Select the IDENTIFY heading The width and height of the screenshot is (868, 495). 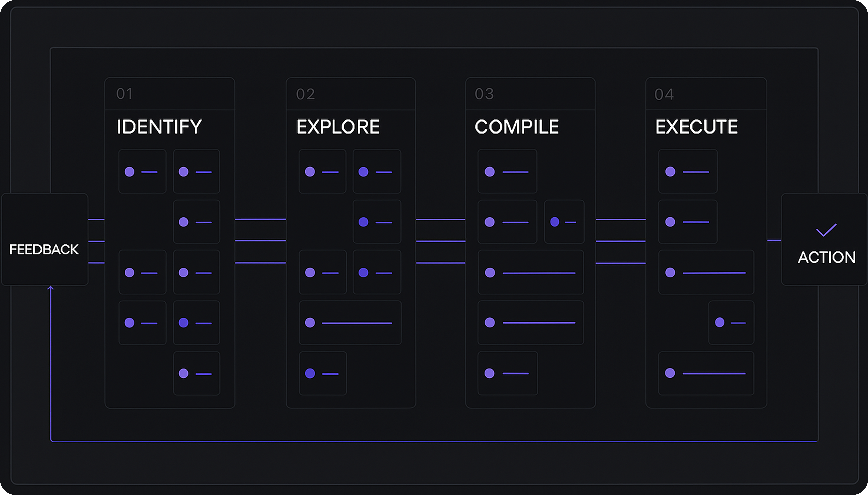pos(159,127)
